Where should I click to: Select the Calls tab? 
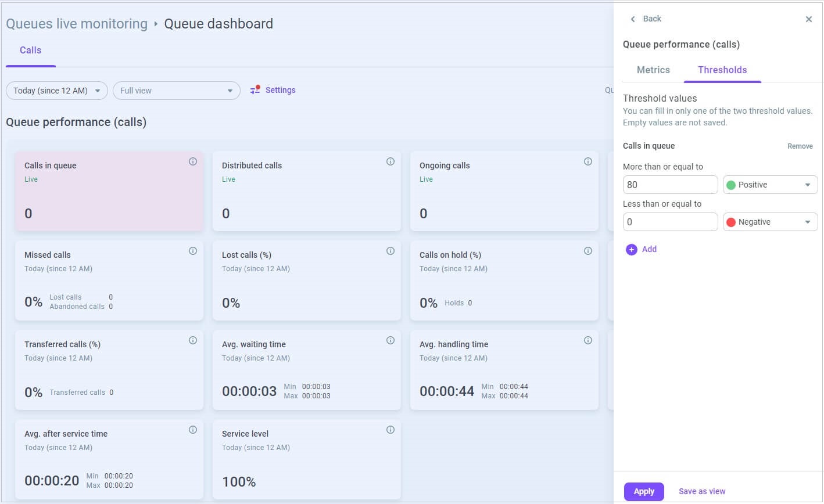pyautogui.click(x=31, y=51)
